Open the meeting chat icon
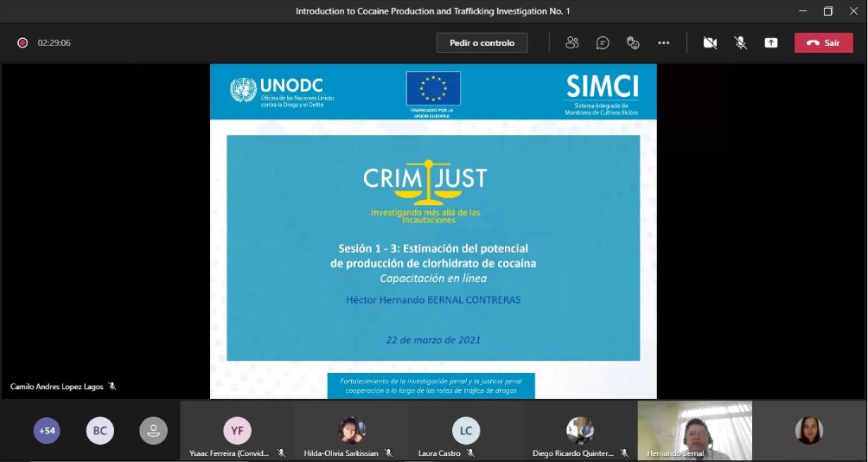 [x=603, y=42]
